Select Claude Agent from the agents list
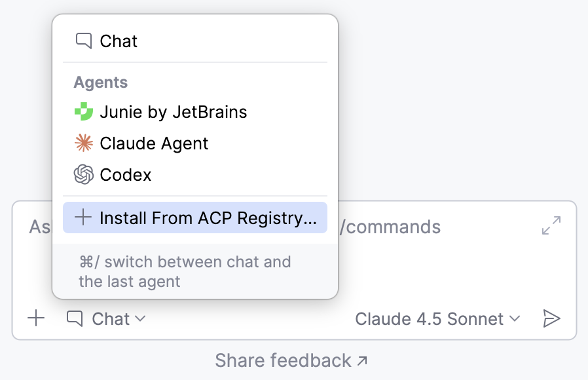 pyautogui.click(x=154, y=143)
